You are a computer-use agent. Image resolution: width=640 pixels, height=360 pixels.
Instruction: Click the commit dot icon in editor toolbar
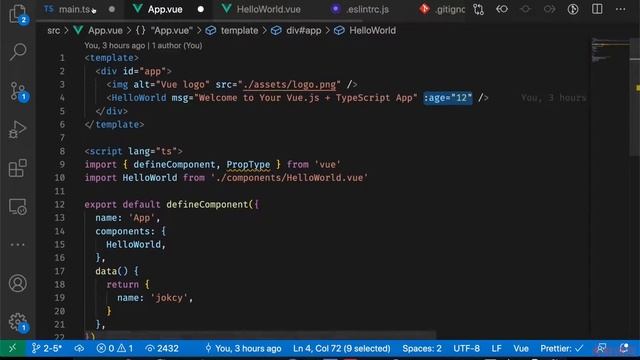pos(526,9)
